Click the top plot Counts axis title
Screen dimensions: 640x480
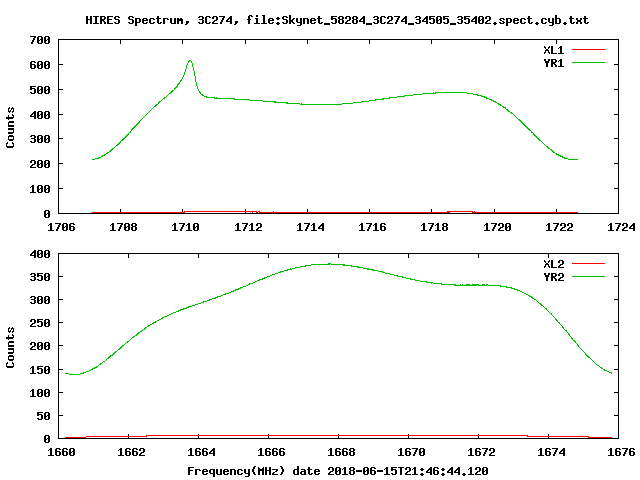(10, 127)
